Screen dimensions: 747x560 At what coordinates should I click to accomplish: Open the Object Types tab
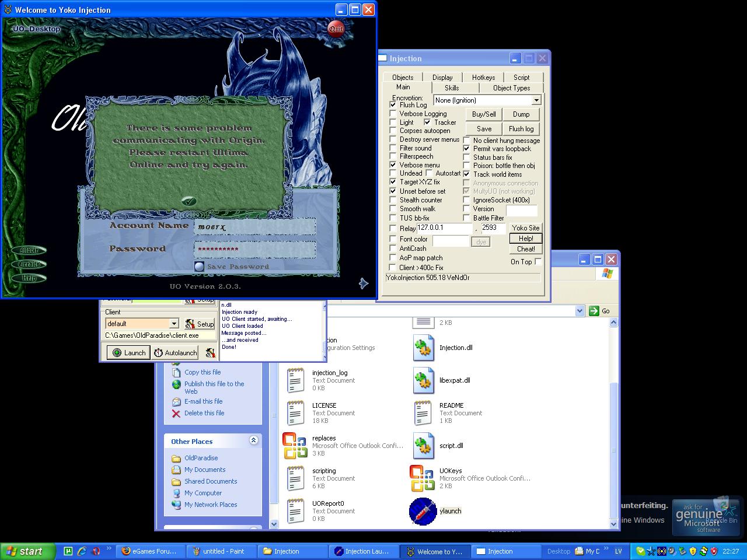(511, 88)
